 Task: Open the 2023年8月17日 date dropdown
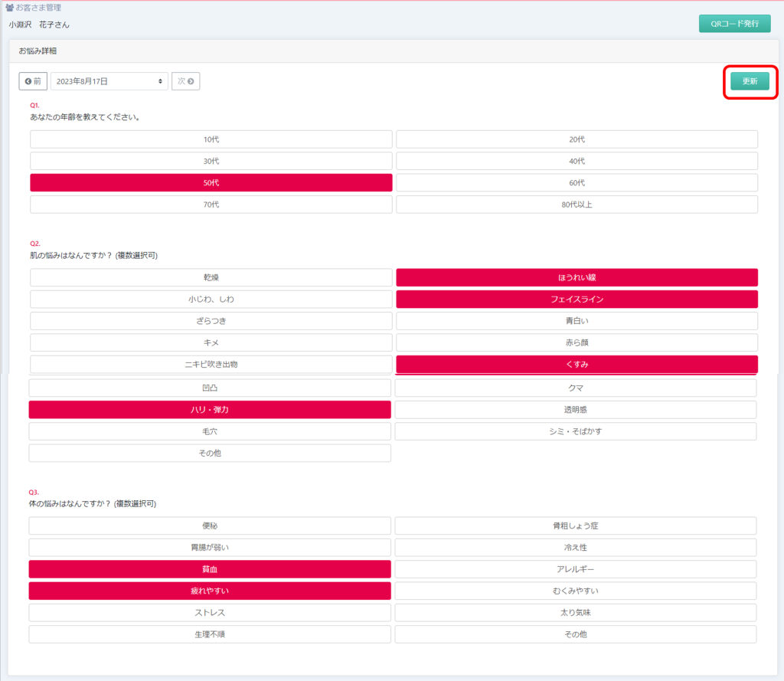109,81
